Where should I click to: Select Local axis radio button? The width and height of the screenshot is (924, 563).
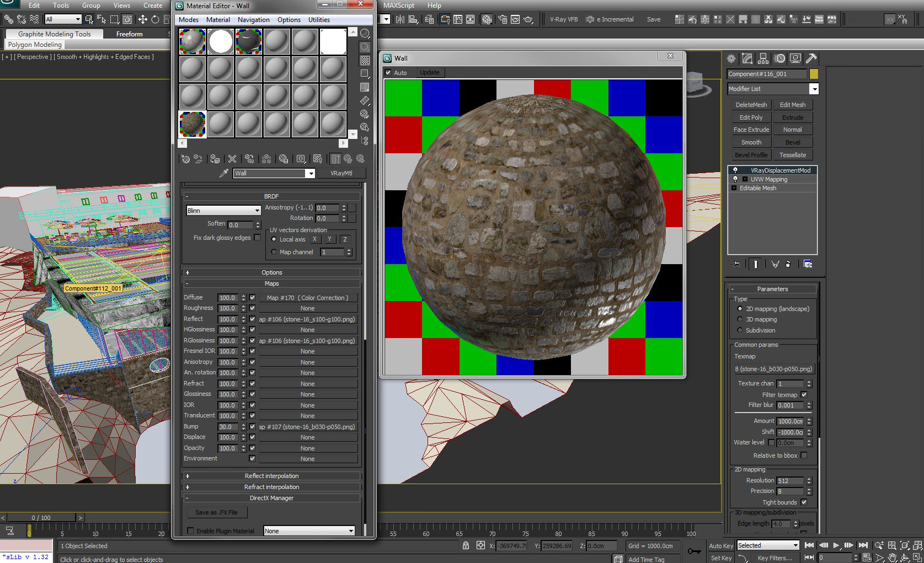pos(274,239)
